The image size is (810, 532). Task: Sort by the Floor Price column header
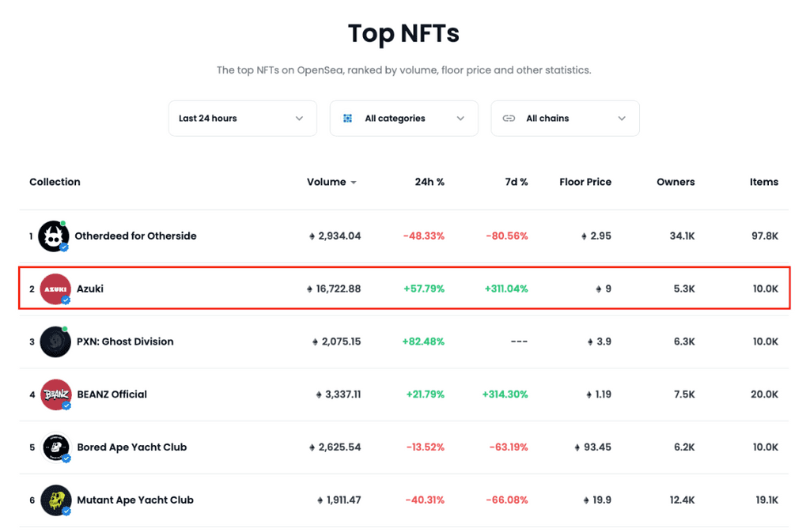coord(585,182)
